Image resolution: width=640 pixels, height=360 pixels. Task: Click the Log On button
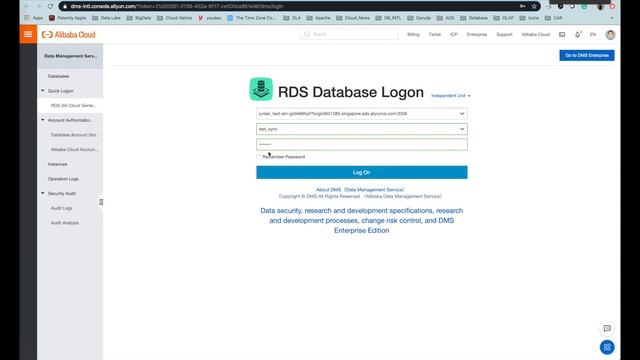click(362, 172)
